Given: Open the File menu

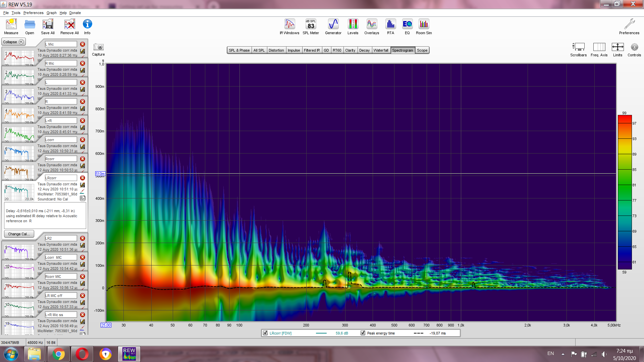Looking at the screenshot, I should coord(6,13).
